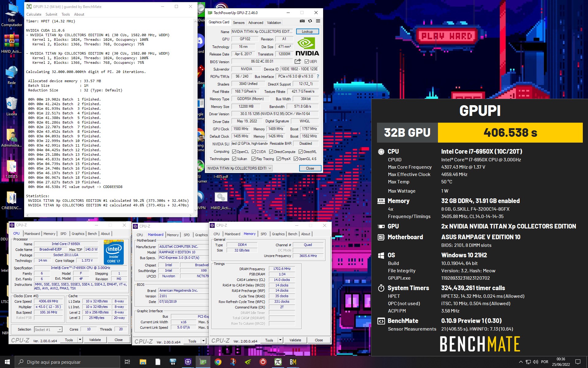Click the Tools button in left CPU-Z
588x368 pixels.
coord(69,340)
